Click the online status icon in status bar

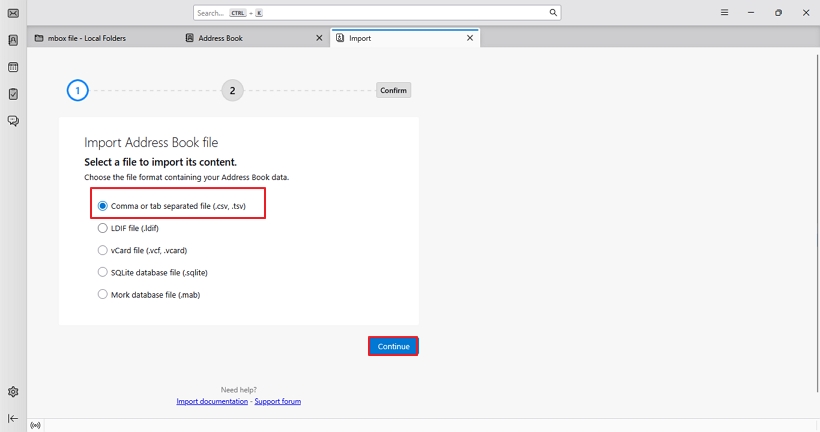[35, 425]
